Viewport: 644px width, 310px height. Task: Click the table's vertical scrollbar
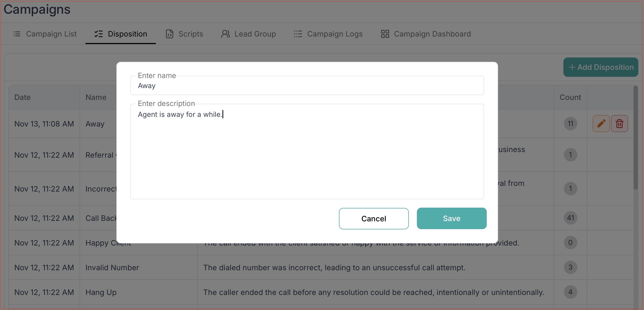coord(635,137)
